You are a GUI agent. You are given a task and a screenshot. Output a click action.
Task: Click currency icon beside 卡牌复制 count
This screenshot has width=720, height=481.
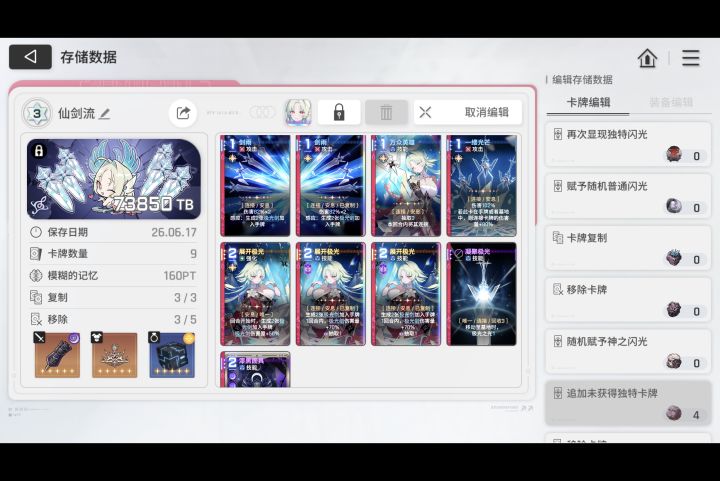674,258
